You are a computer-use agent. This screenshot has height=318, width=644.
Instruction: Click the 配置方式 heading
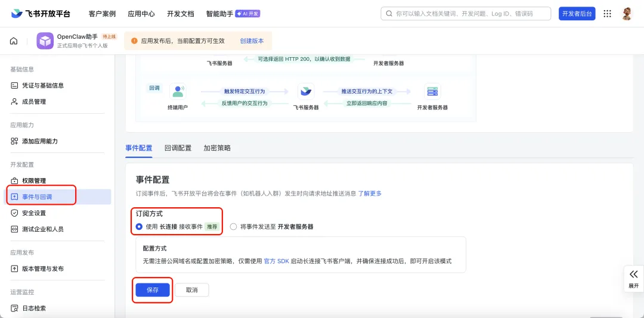click(154, 249)
